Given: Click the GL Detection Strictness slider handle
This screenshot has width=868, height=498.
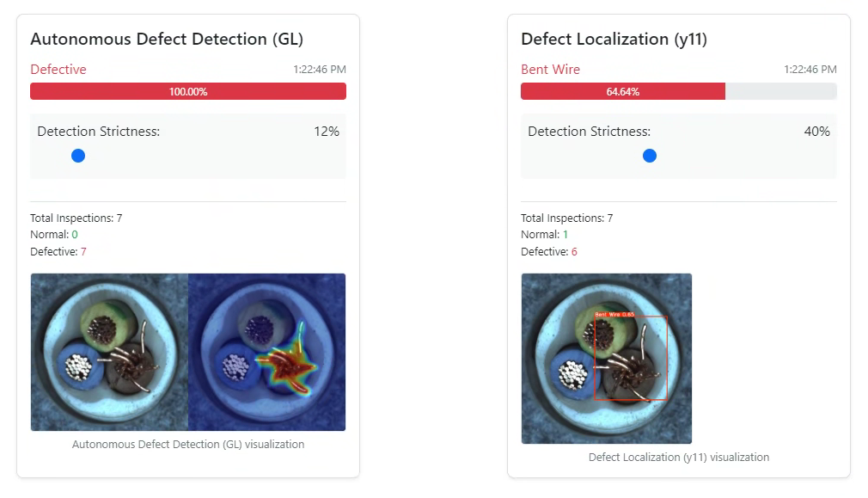Looking at the screenshot, I should click(x=78, y=156).
